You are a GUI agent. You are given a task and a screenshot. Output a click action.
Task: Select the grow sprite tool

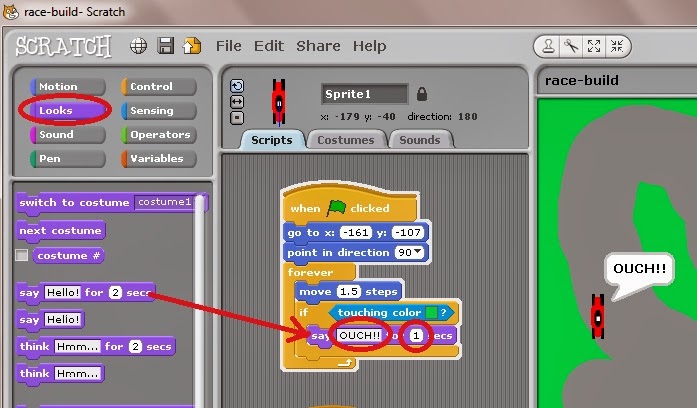[x=594, y=46]
